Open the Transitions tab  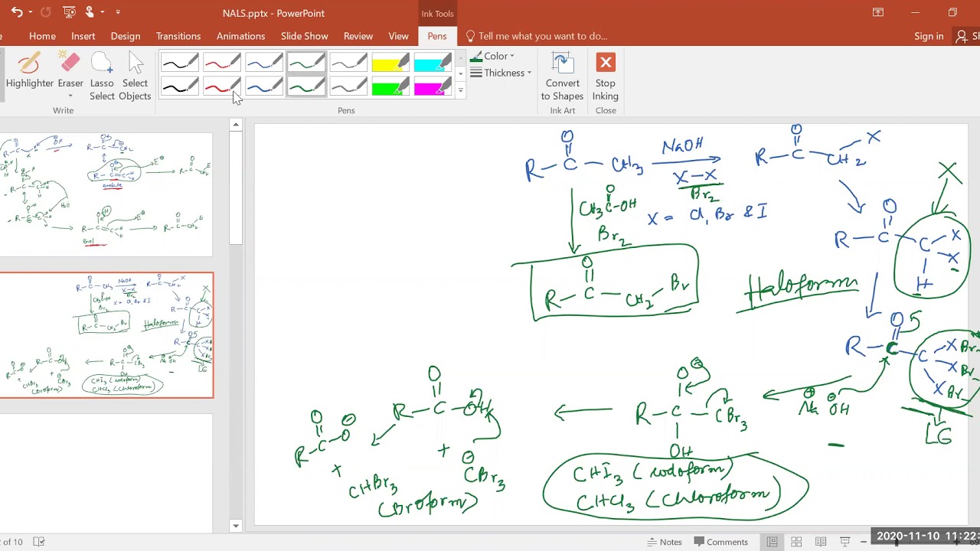pyautogui.click(x=178, y=36)
